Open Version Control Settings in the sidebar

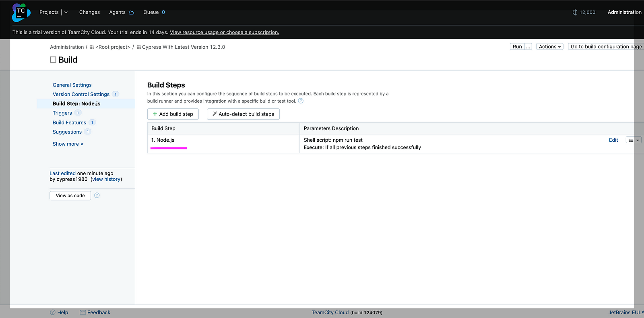point(81,94)
